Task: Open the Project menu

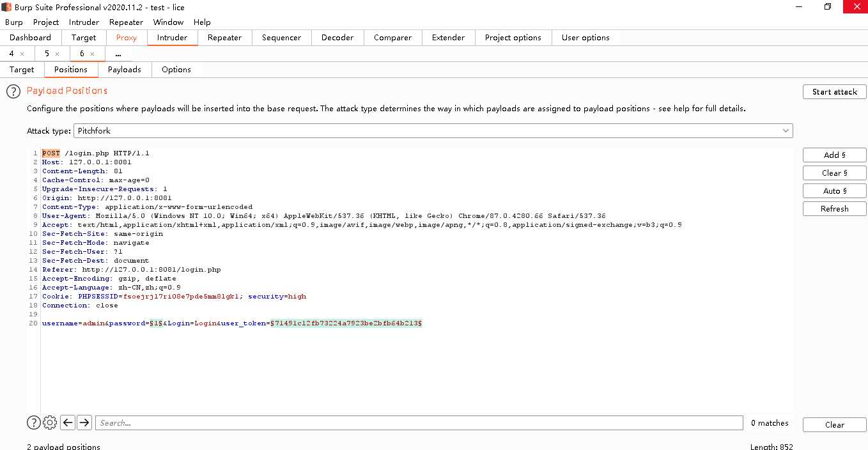Action: pos(46,22)
